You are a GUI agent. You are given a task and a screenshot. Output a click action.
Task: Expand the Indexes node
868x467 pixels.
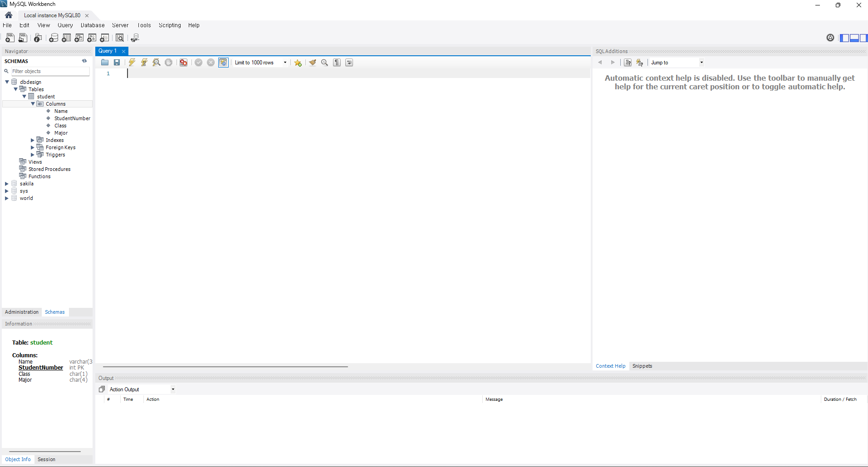point(33,140)
